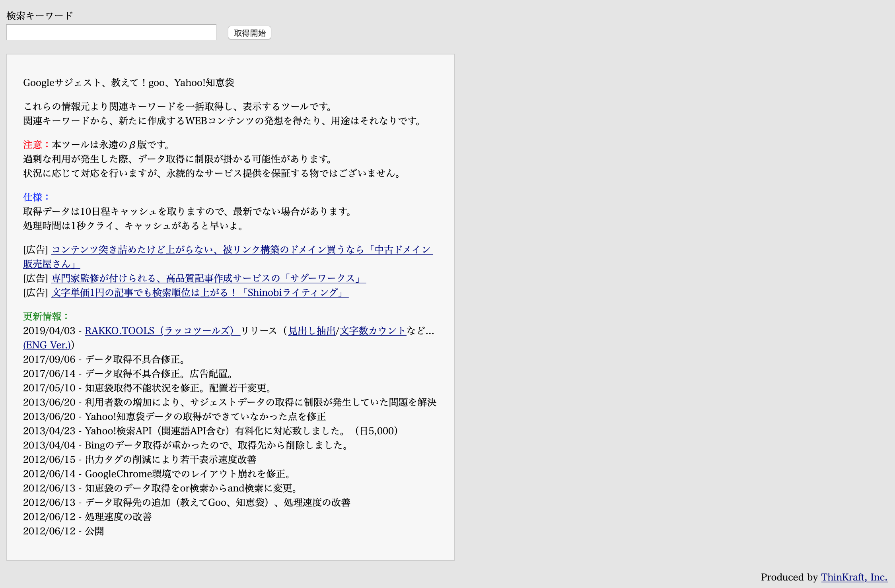Open the 見出し抽出 link

(x=312, y=331)
